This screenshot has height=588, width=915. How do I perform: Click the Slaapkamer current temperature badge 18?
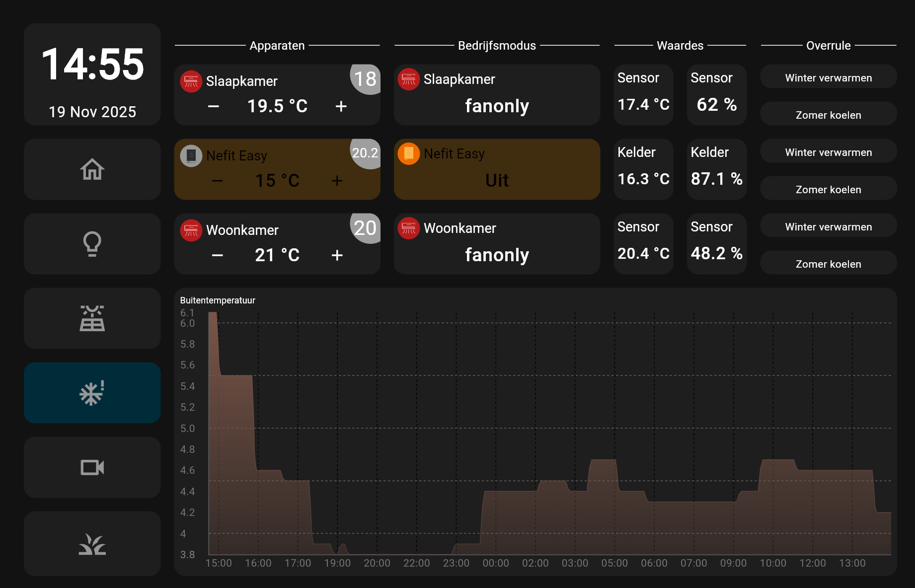(366, 79)
